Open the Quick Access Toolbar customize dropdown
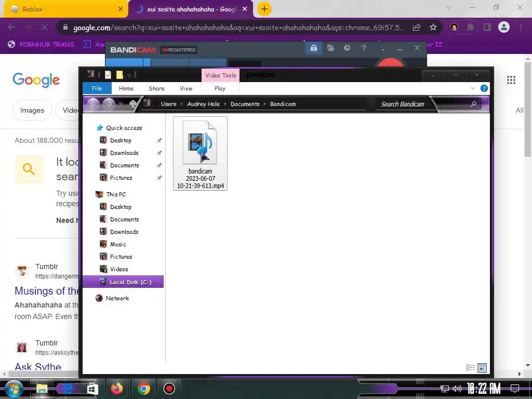Image resolution: width=532 pixels, height=399 pixels. pos(129,75)
